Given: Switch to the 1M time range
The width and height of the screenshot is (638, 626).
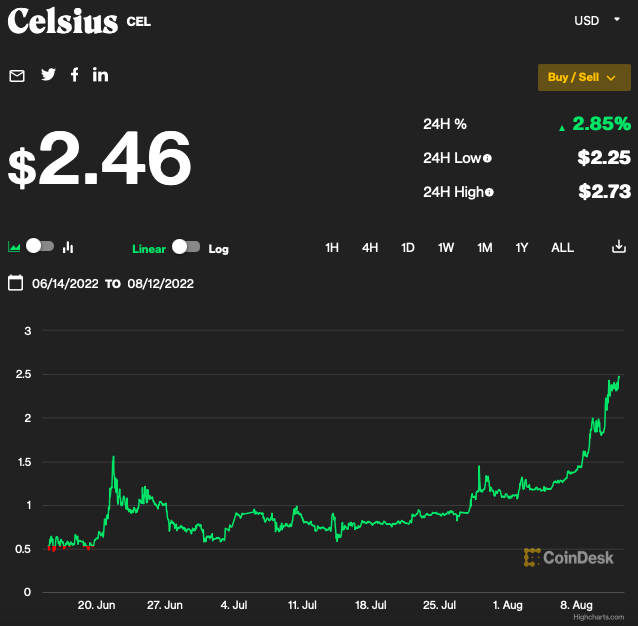Looking at the screenshot, I should coord(485,247).
